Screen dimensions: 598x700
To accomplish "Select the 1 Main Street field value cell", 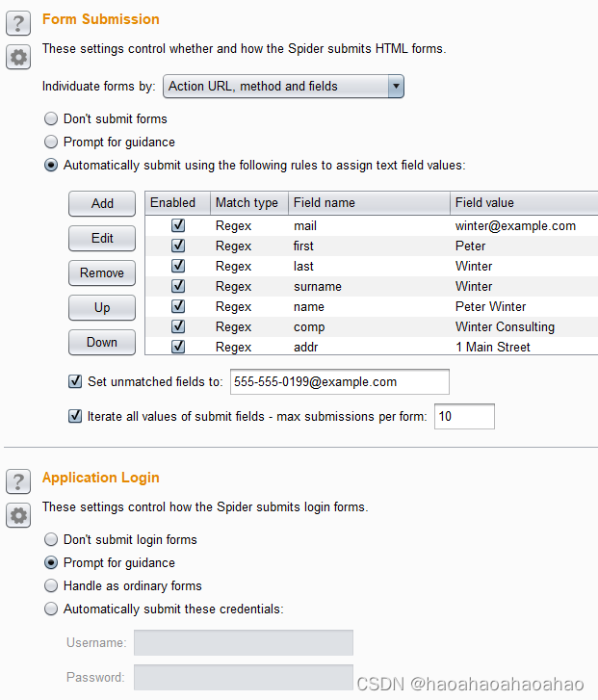I will click(x=524, y=347).
